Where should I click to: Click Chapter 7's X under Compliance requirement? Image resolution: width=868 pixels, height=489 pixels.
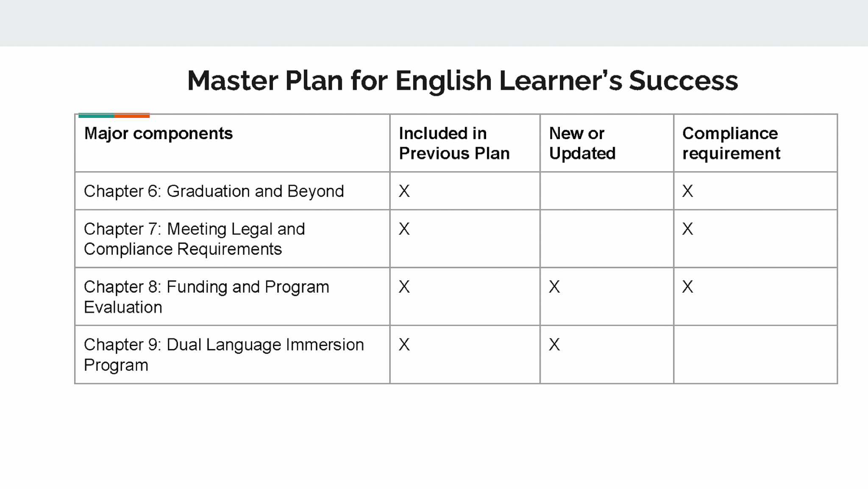point(687,229)
